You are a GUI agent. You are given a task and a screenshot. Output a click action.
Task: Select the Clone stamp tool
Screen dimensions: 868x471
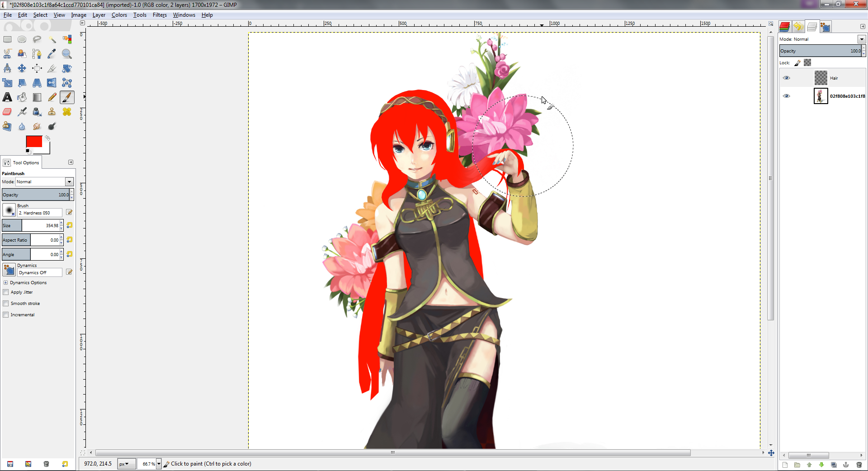coord(52,112)
